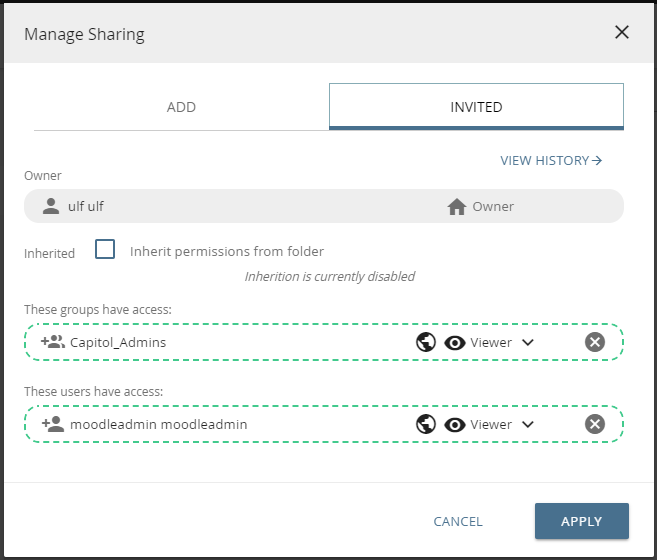Image resolution: width=657 pixels, height=560 pixels.
Task: Enable Inherit permissions from folder checkbox
Action: point(105,250)
